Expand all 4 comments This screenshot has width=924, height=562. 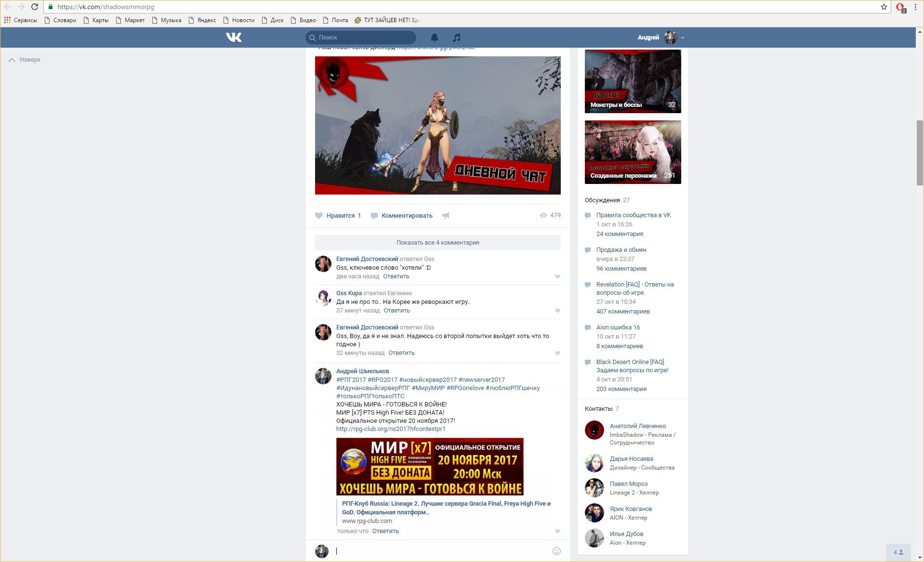coord(437,243)
